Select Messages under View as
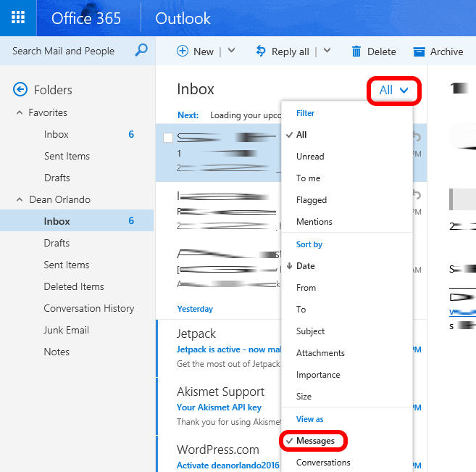 click(x=315, y=441)
